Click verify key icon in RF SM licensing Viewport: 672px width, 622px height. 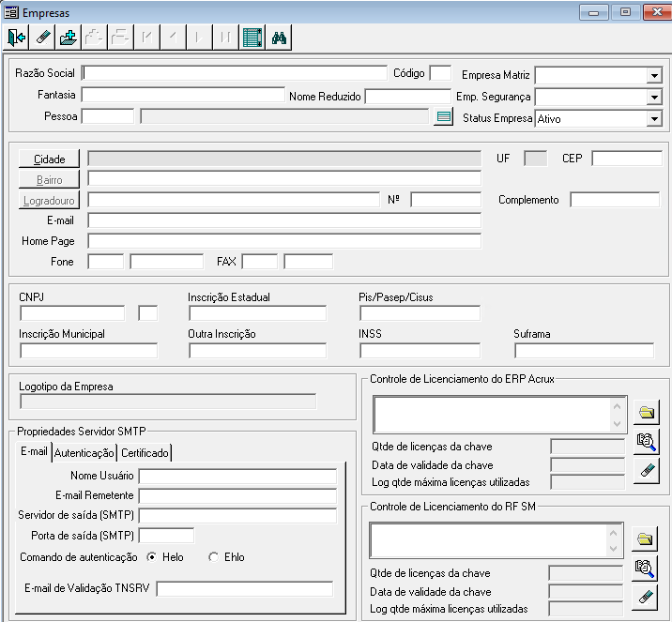[645, 568]
